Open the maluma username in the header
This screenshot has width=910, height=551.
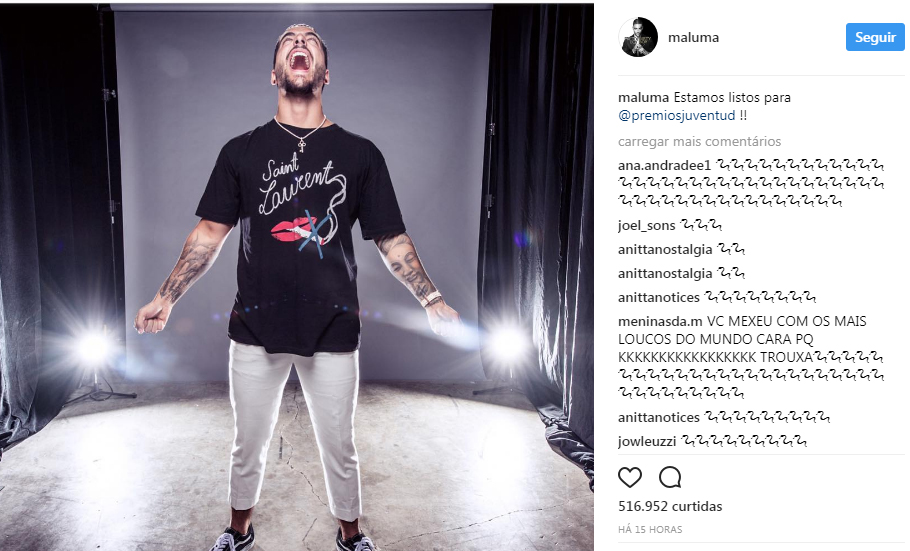tap(693, 37)
